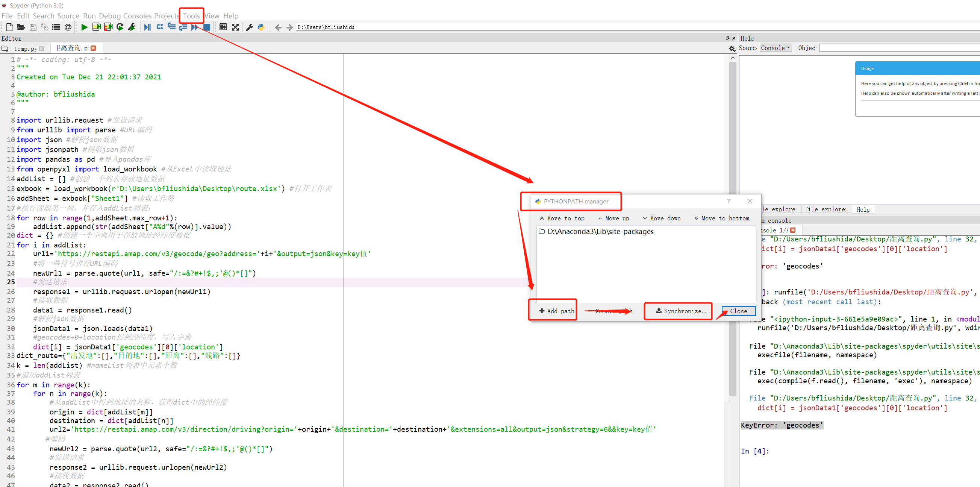The height and width of the screenshot is (487, 980).
Task: Step into function with the debug step icon
Action: click(x=171, y=27)
